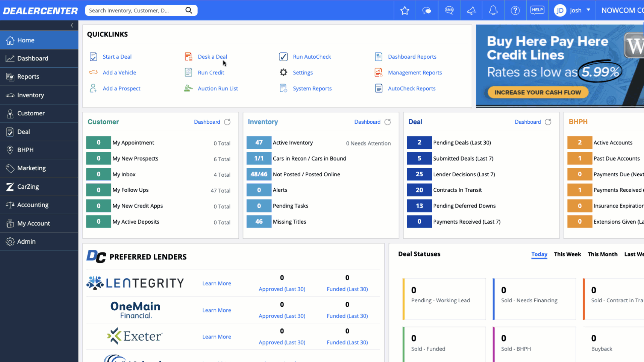The width and height of the screenshot is (644, 362).
Task: Click the Settings gear icon in Quicklinks
Action: [x=283, y=72]
